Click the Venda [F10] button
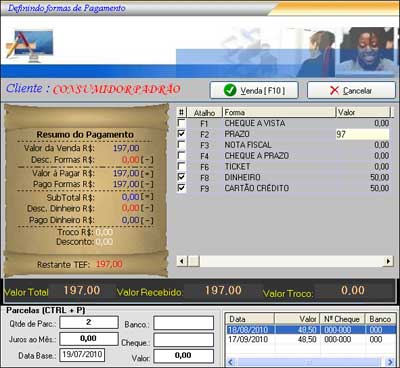Image resolution: width=400 pixels, height=368 pixels. pos(254,90)
